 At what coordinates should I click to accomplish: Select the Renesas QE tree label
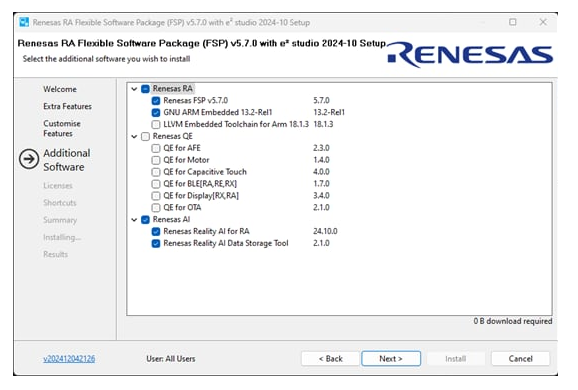pos(173,136)
